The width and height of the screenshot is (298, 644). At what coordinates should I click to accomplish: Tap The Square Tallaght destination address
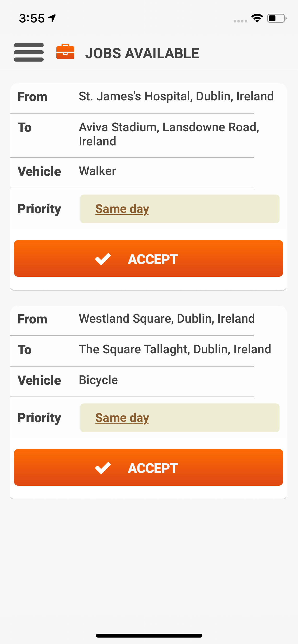click(175, 350)
